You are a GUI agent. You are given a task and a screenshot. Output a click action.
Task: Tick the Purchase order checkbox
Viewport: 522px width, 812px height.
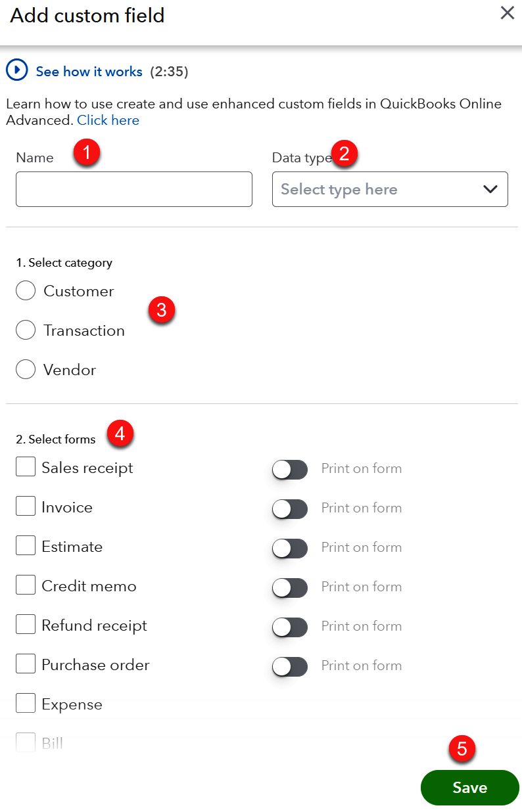click(26, 664)
